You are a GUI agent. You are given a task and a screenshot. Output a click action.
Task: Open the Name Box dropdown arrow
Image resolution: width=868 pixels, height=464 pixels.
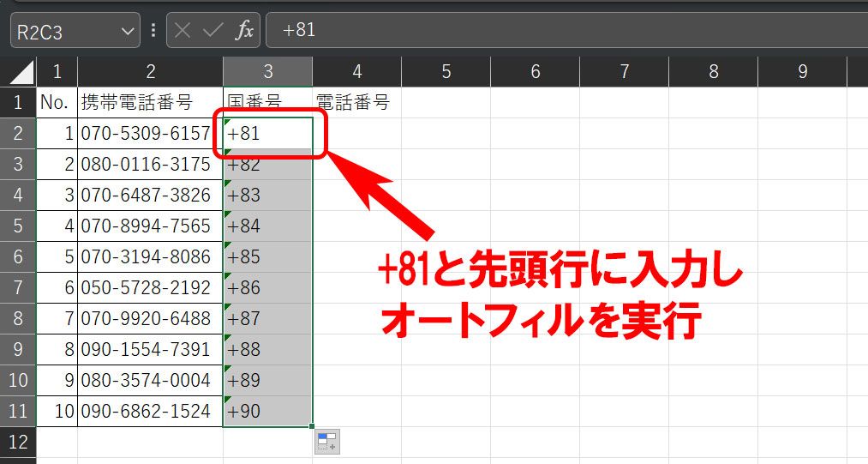point(128,31)
